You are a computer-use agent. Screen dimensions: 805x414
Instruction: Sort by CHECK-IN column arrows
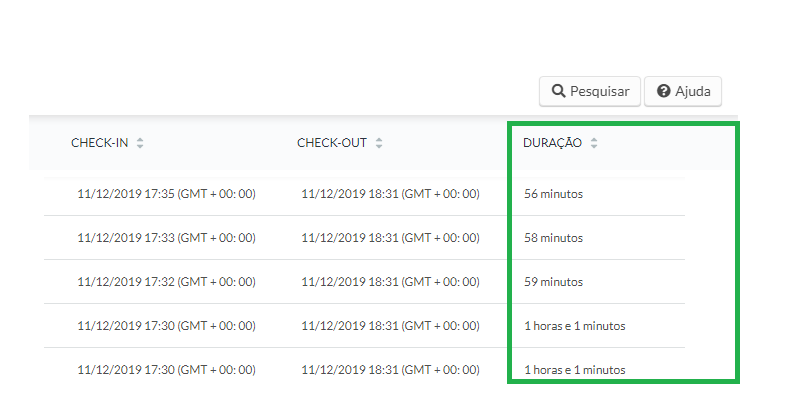140,143
